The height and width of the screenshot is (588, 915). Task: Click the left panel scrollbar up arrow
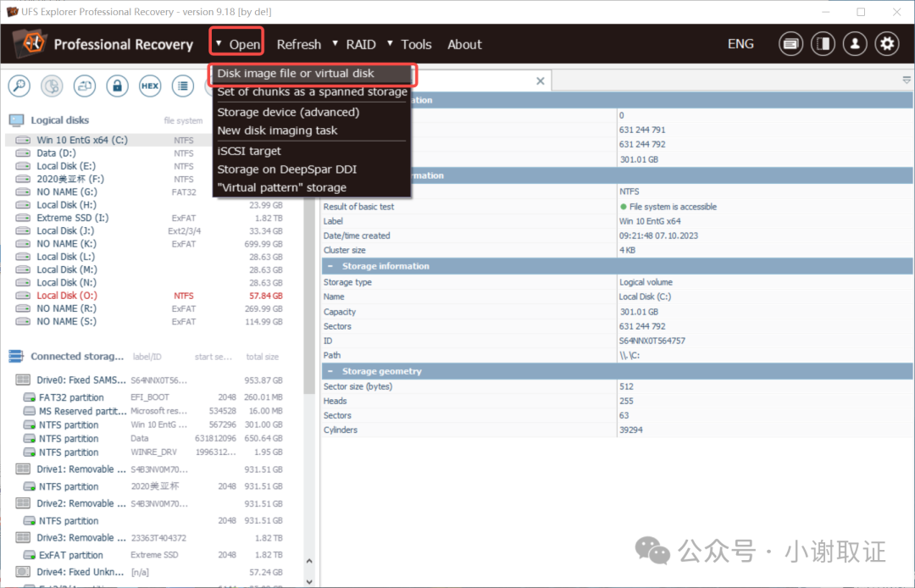click(x=309, y=561)
